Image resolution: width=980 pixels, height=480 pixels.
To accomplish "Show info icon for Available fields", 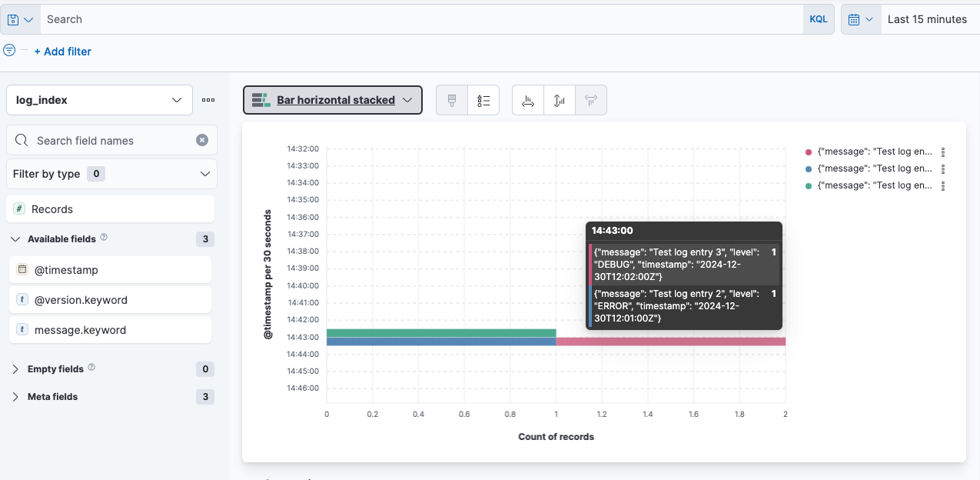I will (x=104, y=238).
